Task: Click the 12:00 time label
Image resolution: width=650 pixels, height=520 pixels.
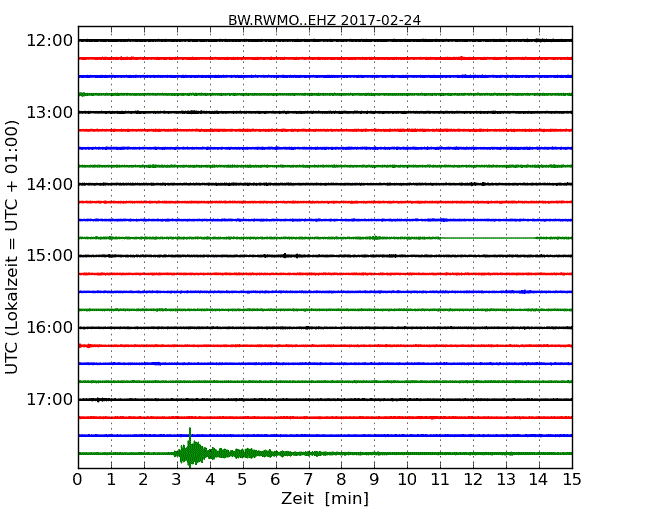Action: pos(50,41)
